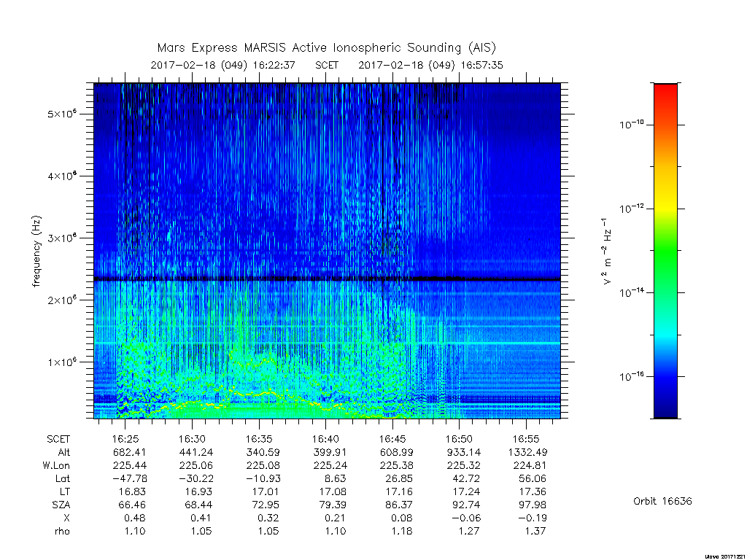Click altitude value '340.59'
The height and width of the screenshot is (560, 747).
click(263, 452)
